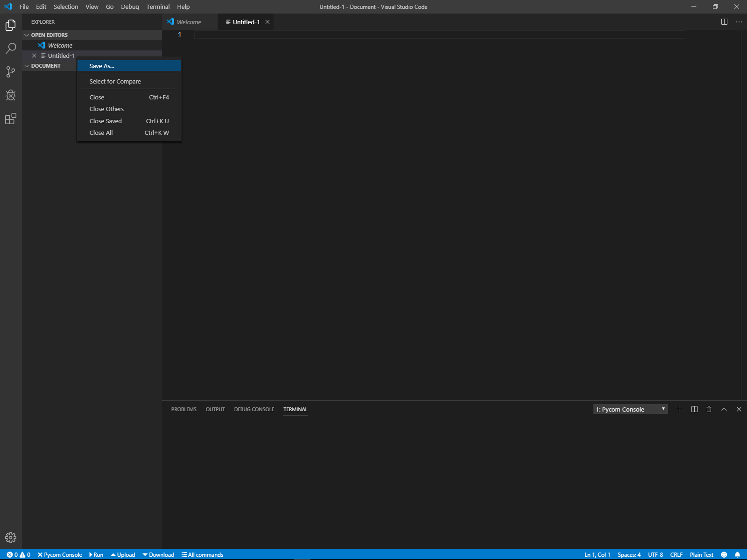Open the Extensions view

click(11, 119)
